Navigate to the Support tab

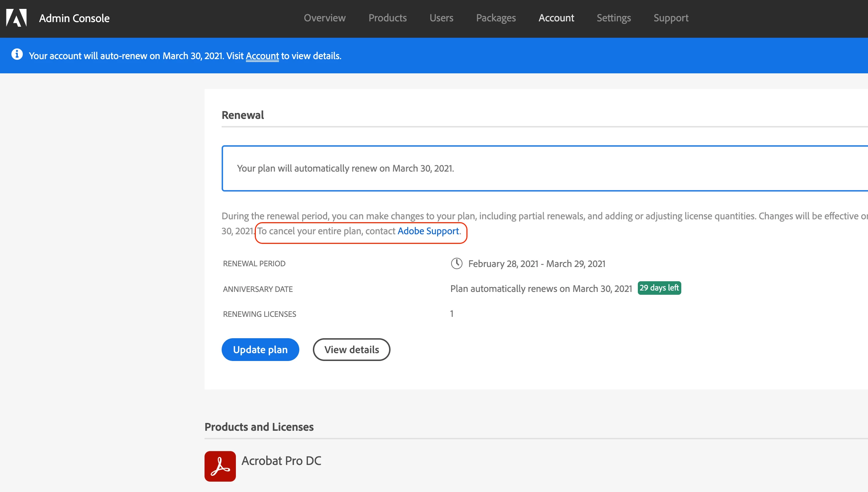(671, 18)
